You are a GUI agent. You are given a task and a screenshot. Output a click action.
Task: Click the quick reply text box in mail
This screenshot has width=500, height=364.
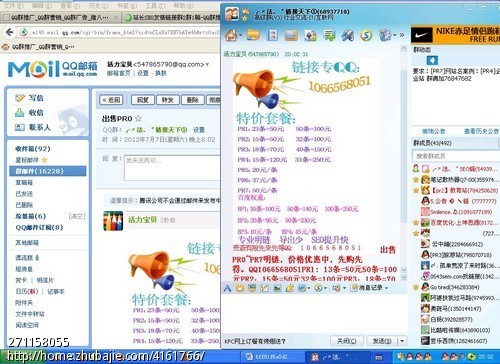(x=172, y=168)
